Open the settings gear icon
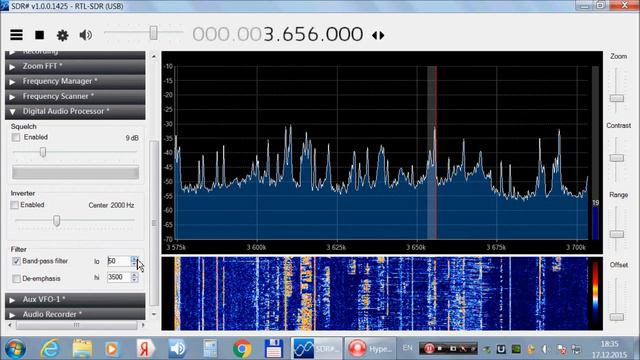The width and height of the screenshot is (640, 360). click(62, 35)
